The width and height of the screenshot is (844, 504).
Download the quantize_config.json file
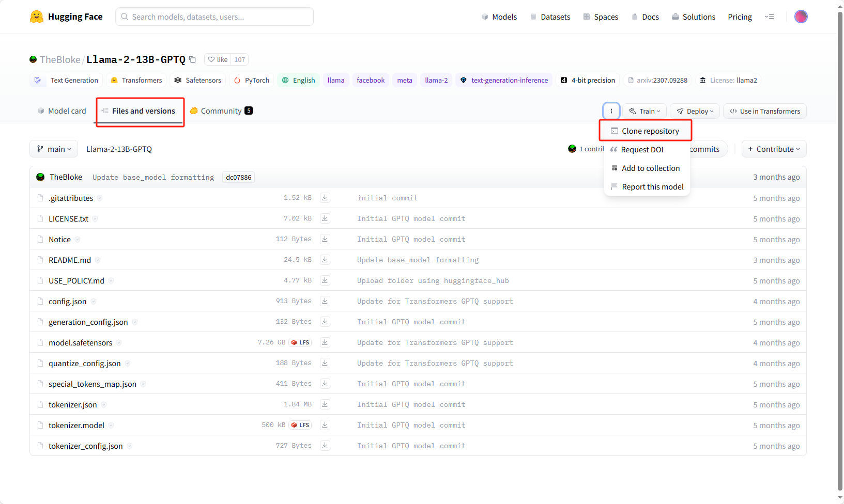point(325,363)
